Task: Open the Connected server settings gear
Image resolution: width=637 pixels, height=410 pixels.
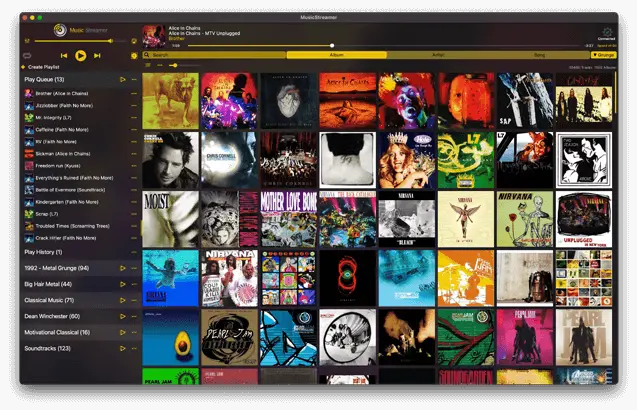Action: (607, 32)
